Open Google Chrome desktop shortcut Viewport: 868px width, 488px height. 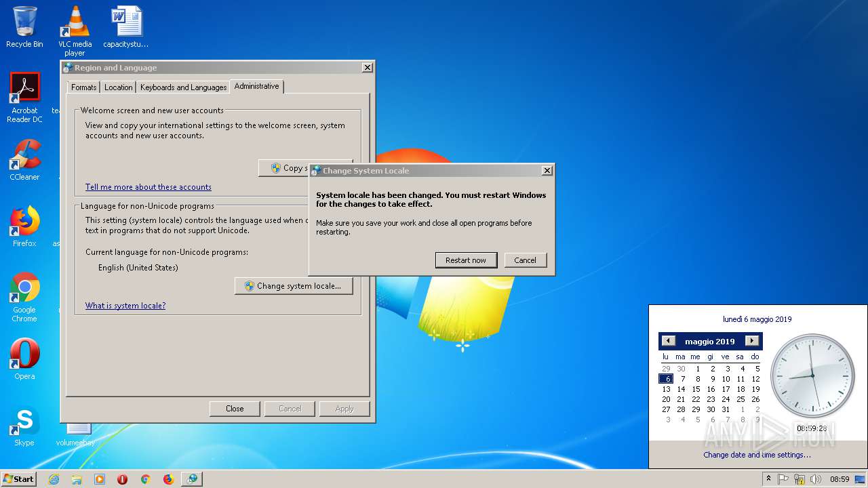pyautogui.click(x=24, y=298)
